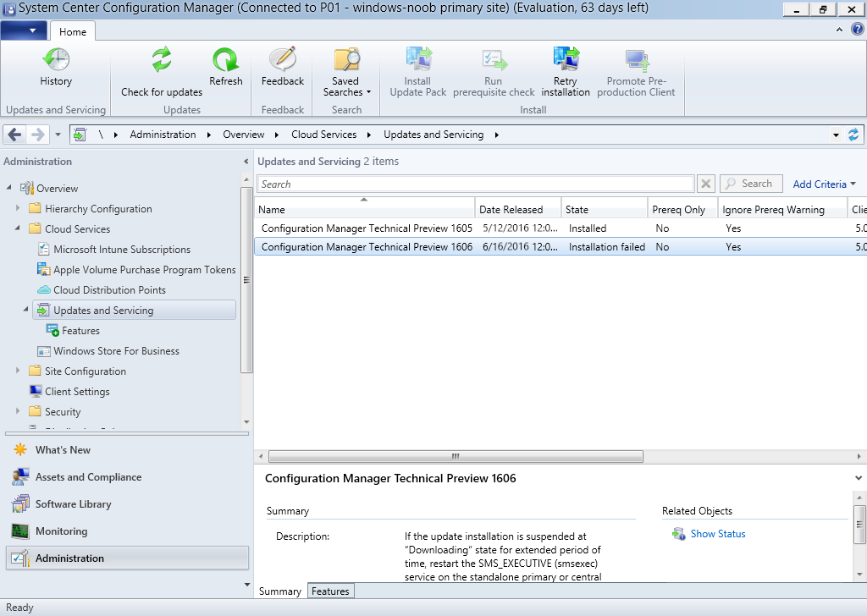Click the address bar refresh icon
The image size is (867, 616).
point(853,135)
